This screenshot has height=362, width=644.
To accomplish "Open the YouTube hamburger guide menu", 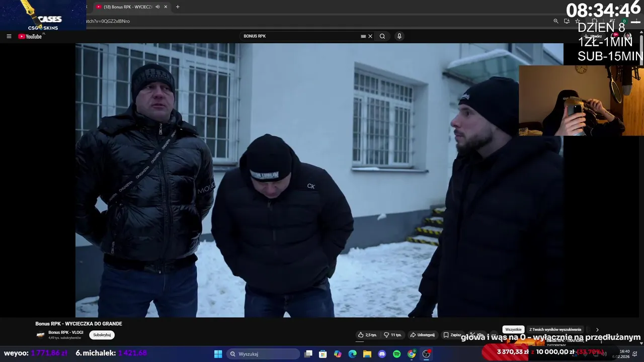I will (x=9, y=36).
